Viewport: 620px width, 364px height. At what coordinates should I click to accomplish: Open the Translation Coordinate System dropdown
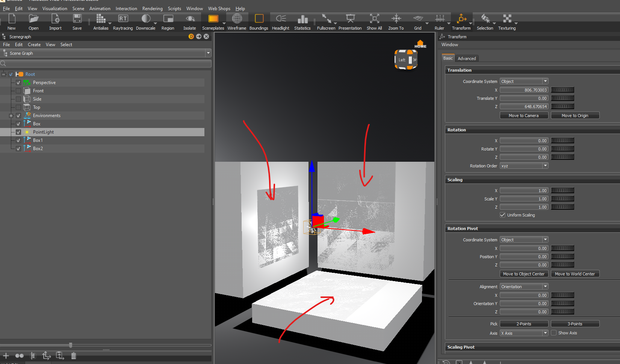(x=524, y=81)
